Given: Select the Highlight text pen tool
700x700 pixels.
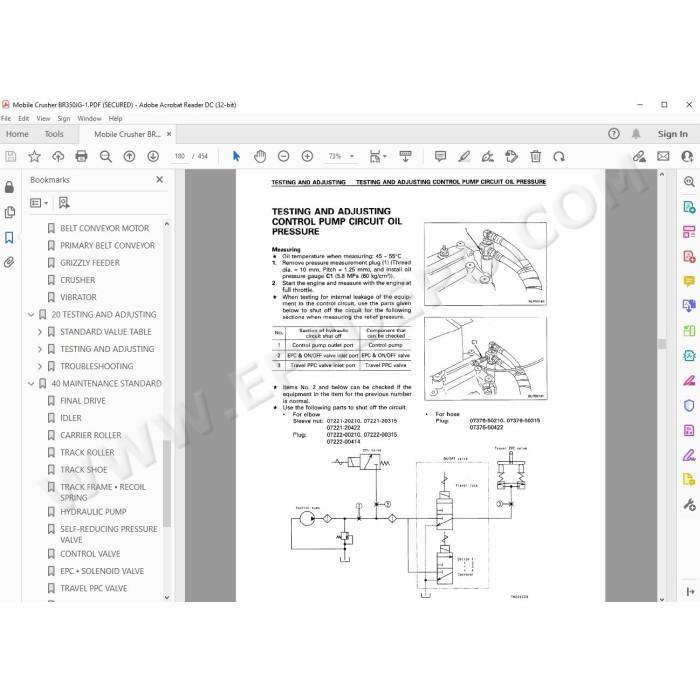Looking at the screenshot, I should pos(464,156).
